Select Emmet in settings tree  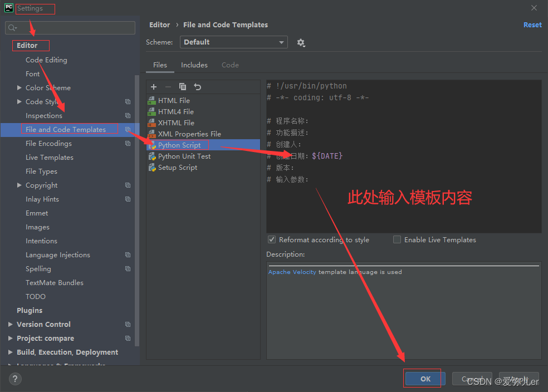tap(37, 213)
